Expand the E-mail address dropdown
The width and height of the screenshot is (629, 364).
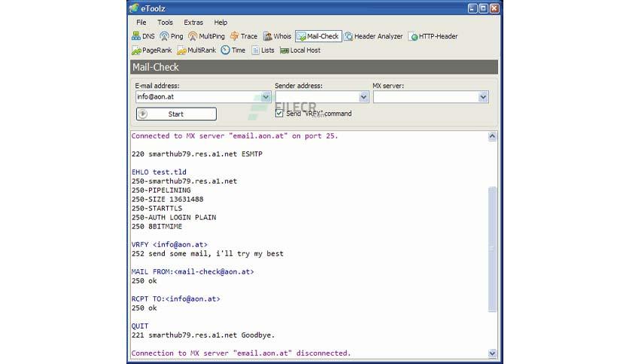(x=266, y=96)
